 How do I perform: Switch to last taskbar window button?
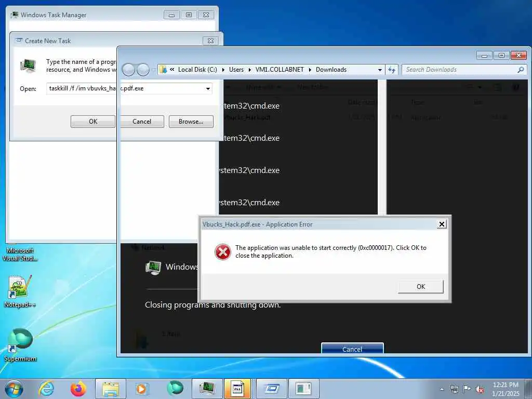pos(303,389)
